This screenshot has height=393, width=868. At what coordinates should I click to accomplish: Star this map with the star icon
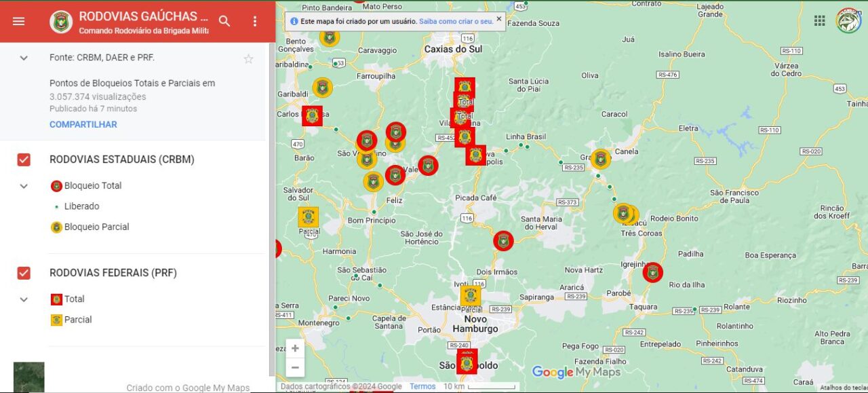pyautogui.click(x=248, y=59)
